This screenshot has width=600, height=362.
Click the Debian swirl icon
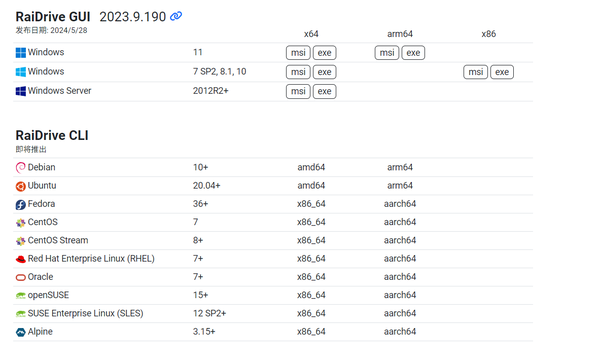click(x=21, y=168)
